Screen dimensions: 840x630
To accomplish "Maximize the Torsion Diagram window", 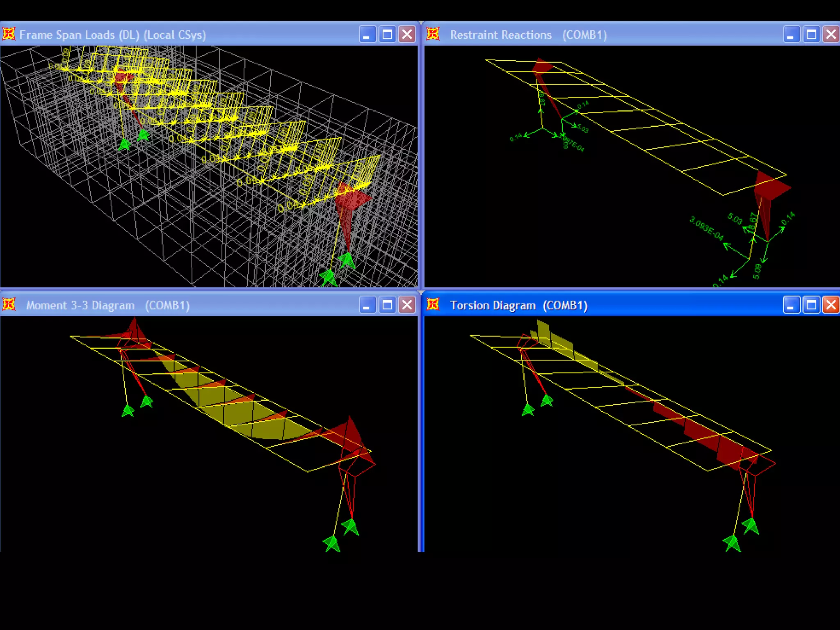I will [811, 305].
